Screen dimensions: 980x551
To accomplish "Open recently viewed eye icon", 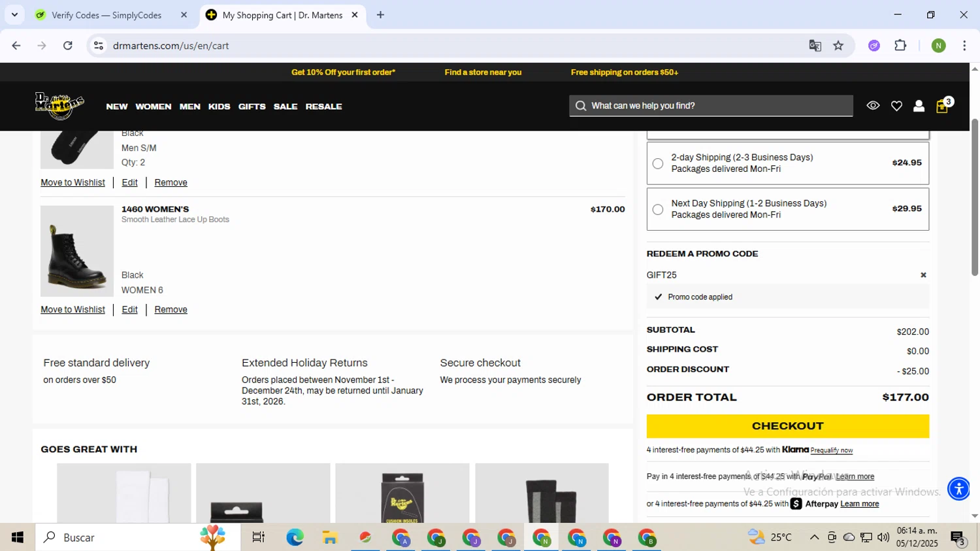I will tap(873, 105).
